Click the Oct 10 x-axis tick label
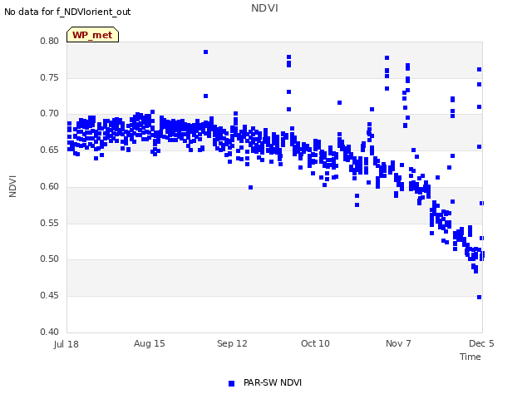Image resolution: width=532 pixels, height=399 pixels. coord(315,343)
